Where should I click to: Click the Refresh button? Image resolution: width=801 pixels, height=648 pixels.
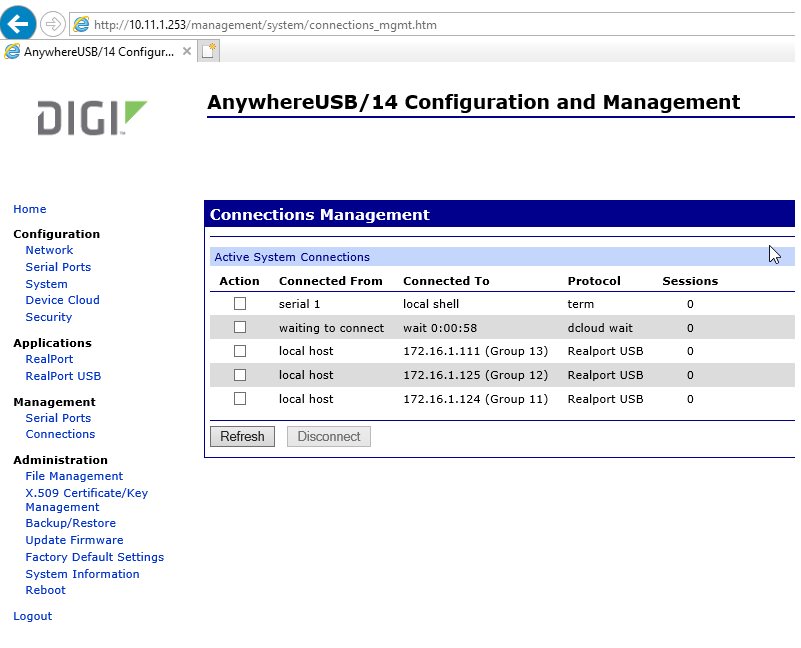click(x=242, y=436)
